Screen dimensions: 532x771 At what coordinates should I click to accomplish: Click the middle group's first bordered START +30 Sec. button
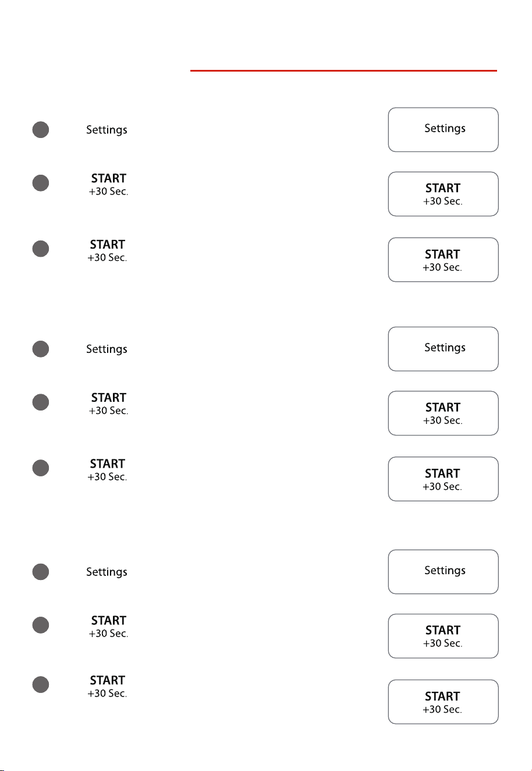(443, 413)
